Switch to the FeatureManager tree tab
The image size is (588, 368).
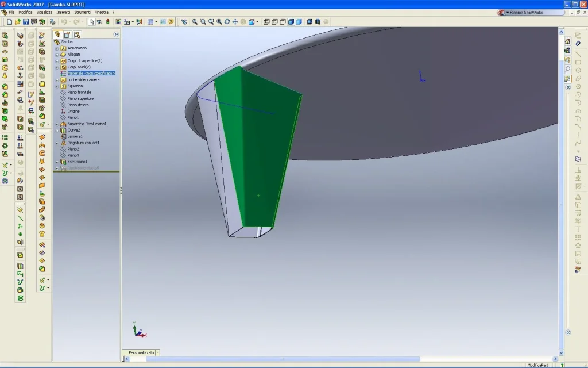57,34
